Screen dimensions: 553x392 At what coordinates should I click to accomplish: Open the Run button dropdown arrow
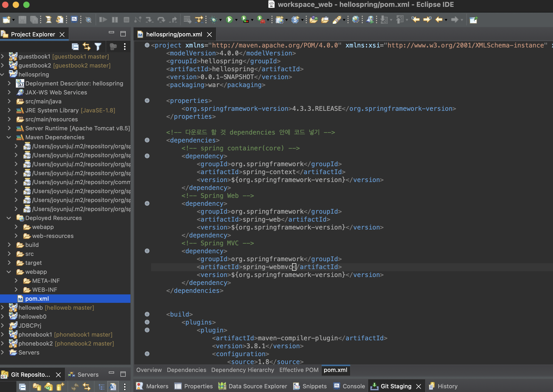click(236, 20)
